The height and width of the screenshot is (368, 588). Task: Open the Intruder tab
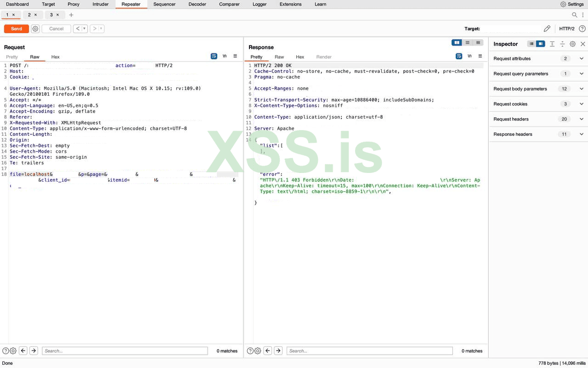101,4
